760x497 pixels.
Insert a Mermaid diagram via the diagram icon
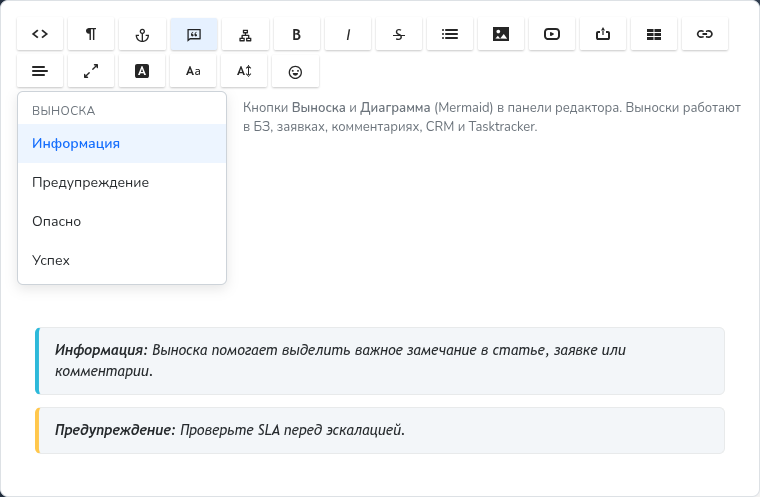pyautogui.click(x=245, y=34)
